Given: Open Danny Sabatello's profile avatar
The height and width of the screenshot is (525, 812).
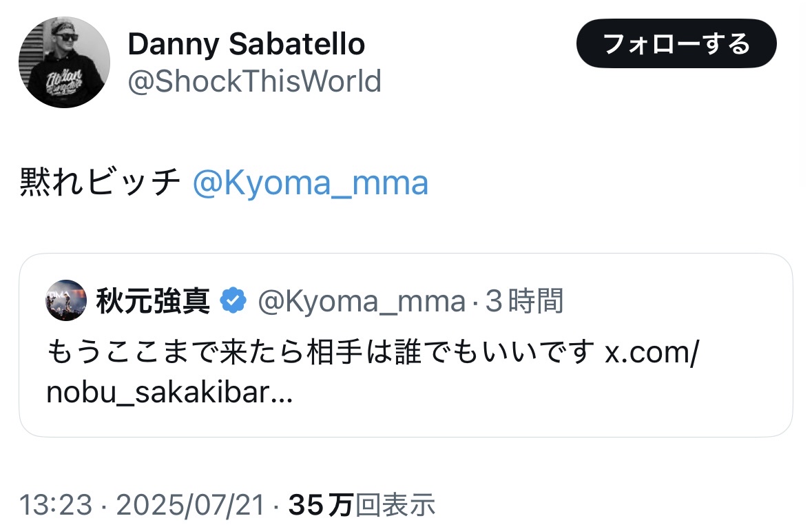Looking at the screenshot, I should pos(64,62).
